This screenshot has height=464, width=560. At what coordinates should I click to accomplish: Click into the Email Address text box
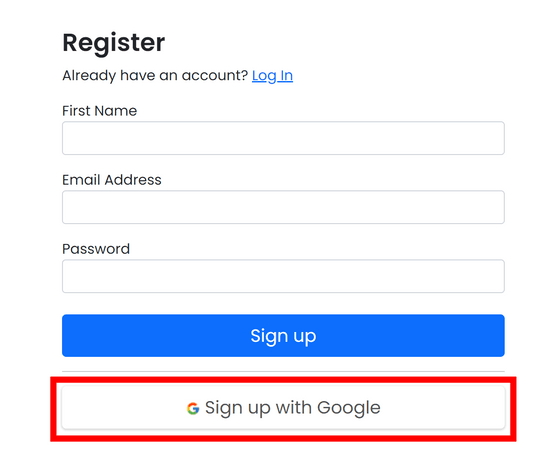tap(283, 207)
